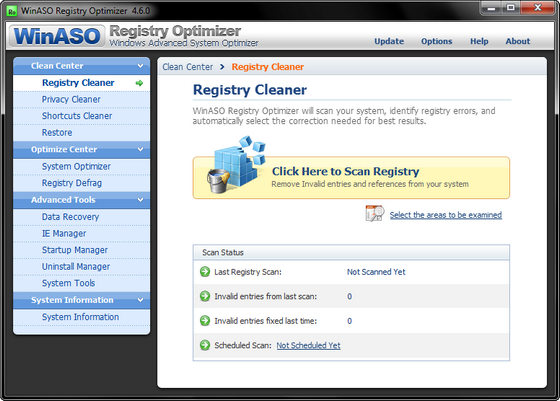Open the Update menu
The height and width of the screenshot is (401, 560).
[x=389, y=41]
